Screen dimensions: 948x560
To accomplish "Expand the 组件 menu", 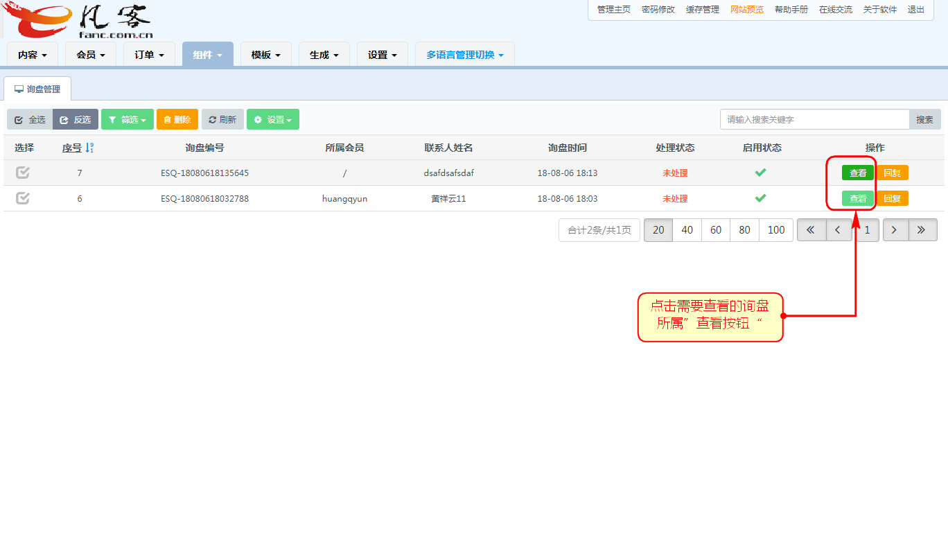I will click(x=207, y=55).
